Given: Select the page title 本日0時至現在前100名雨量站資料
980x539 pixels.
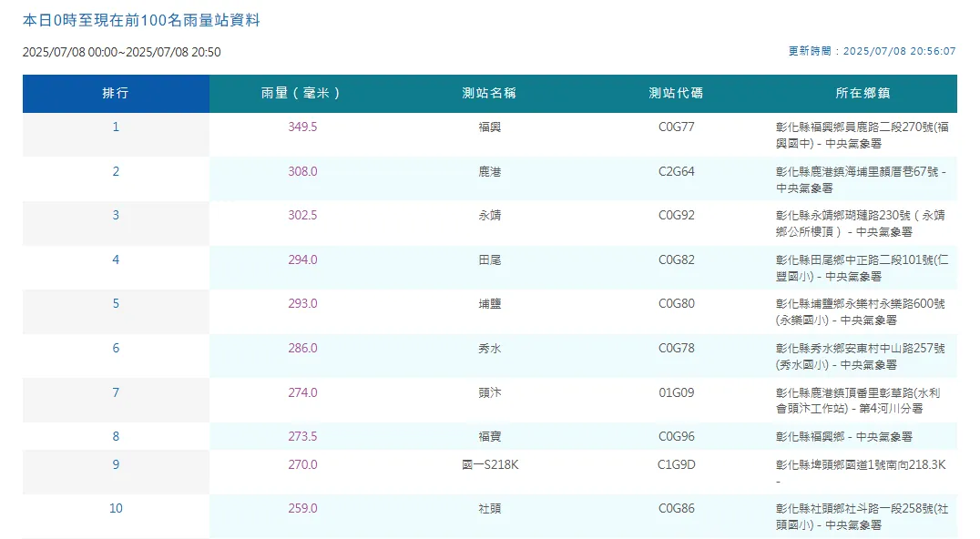Looking at the screenshot, I should coord(141,21).
